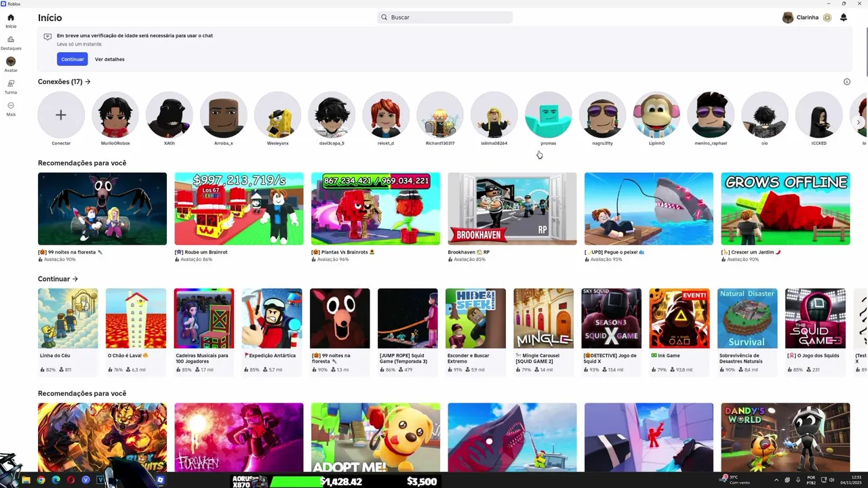Open oio connection avatar

point(765,115)
